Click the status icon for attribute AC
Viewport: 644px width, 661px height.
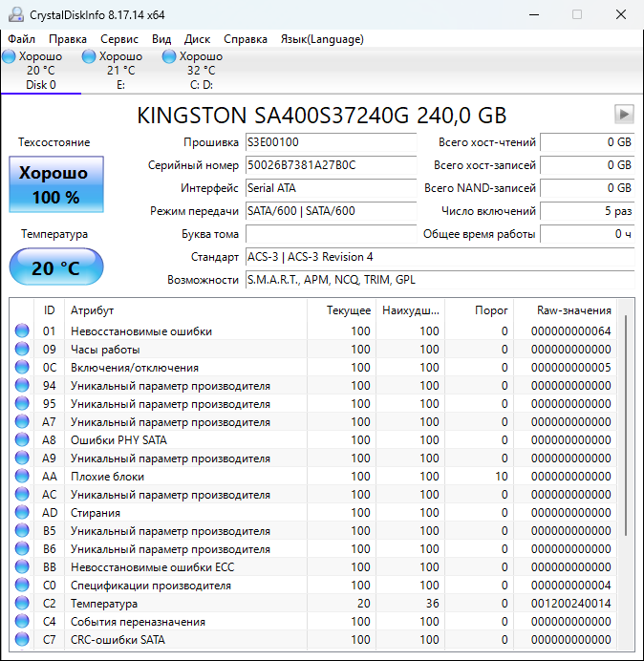22,494
